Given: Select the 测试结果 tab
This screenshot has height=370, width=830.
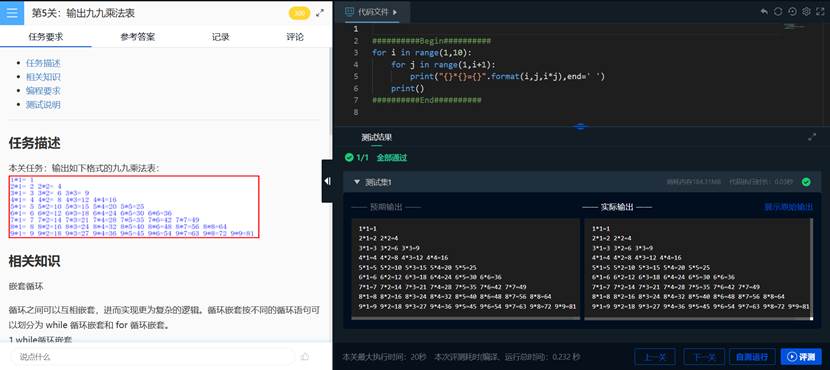Looking at the screenshot, I should (x=376, y=137).
